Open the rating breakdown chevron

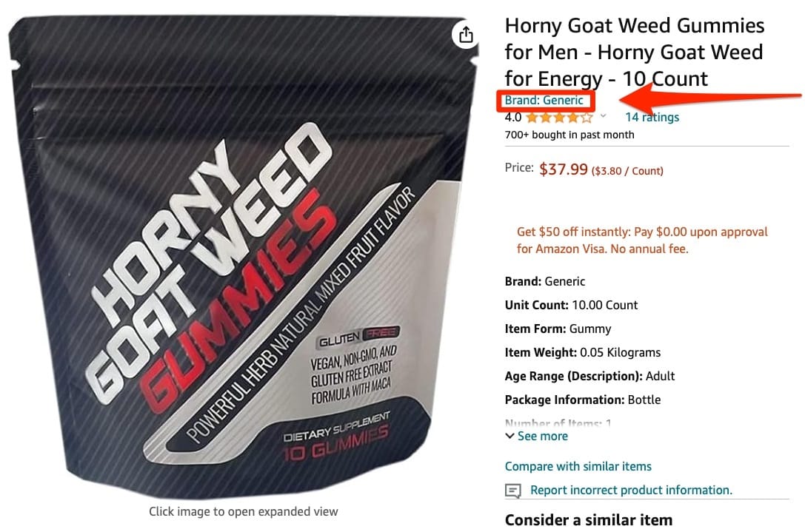[x=604, y=116]
